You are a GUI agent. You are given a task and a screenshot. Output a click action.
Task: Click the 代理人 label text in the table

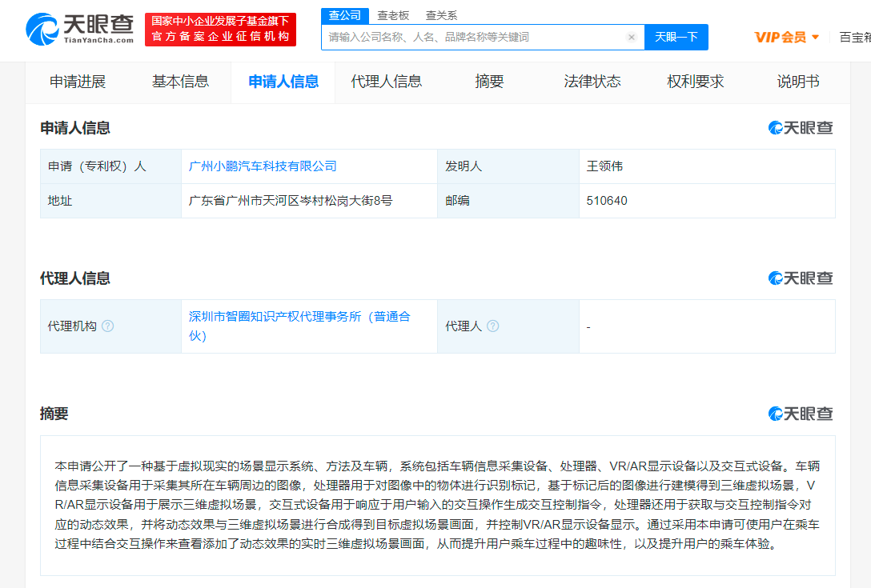click(464, 326)
